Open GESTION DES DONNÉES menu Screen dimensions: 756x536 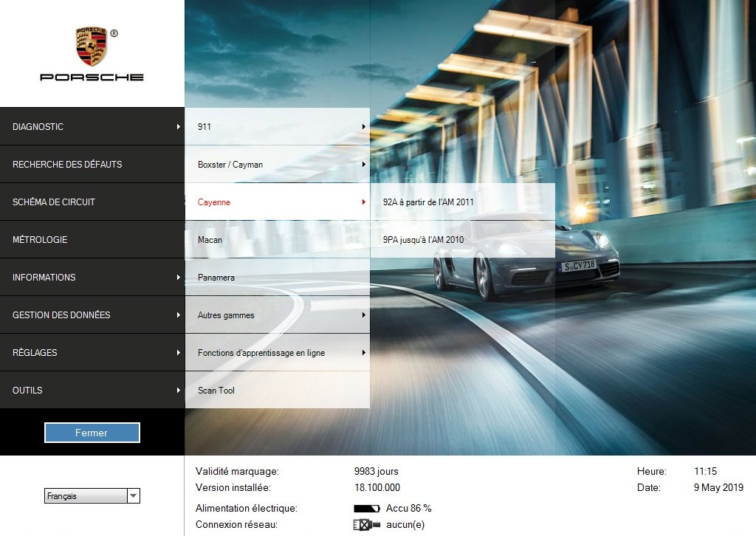(92, 315)
